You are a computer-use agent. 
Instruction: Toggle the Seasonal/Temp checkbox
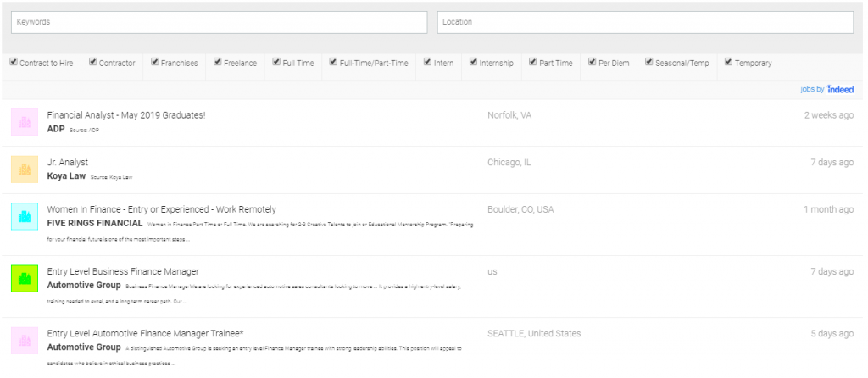point(649,62)
